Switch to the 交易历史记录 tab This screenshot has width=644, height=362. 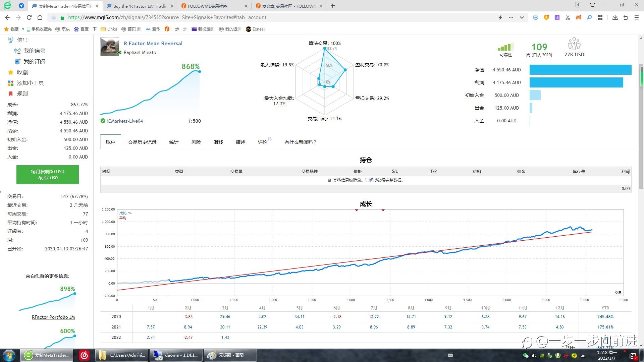click(x=142, y=142)
